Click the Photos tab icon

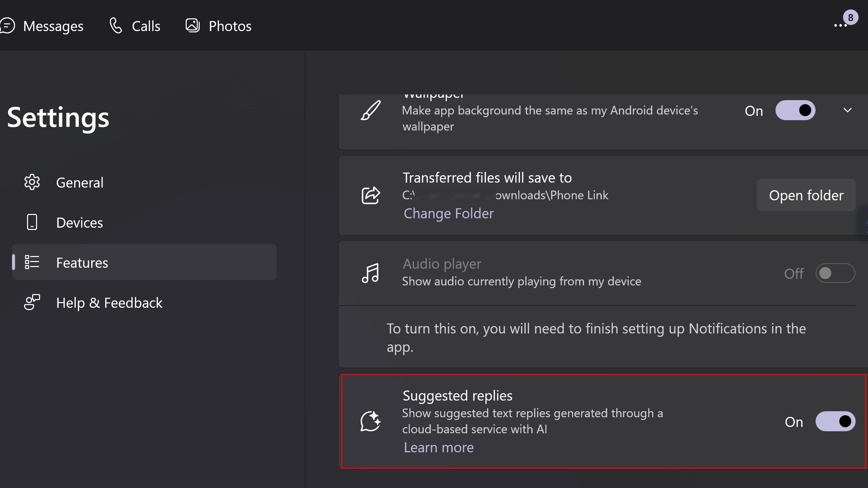[192, 25]
